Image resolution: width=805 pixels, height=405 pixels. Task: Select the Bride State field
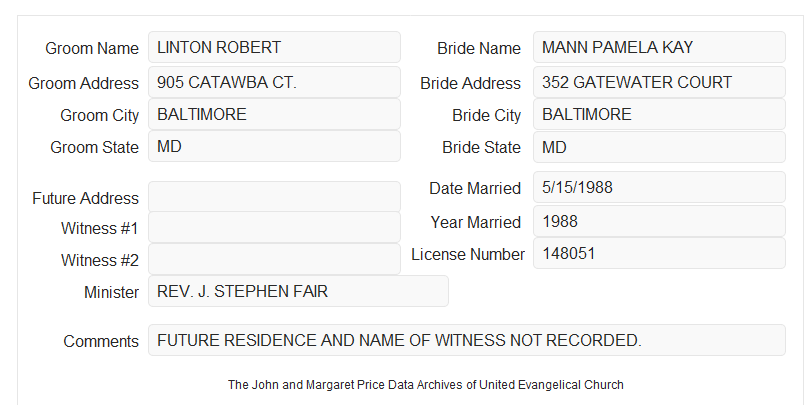659,147
